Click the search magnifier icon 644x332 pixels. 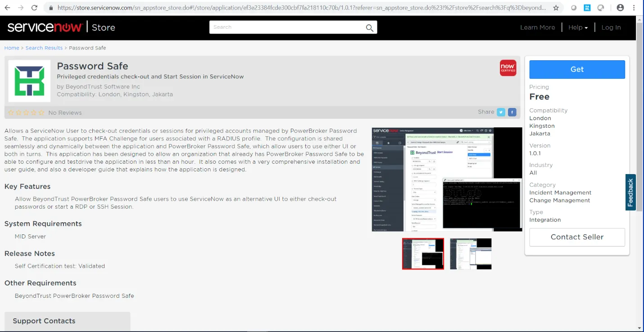(x=369, y=28)
